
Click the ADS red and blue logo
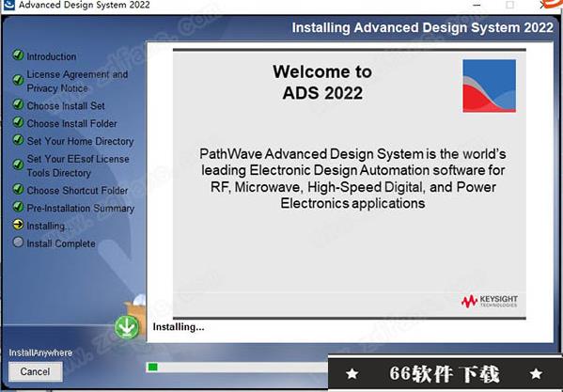[489, 86]
